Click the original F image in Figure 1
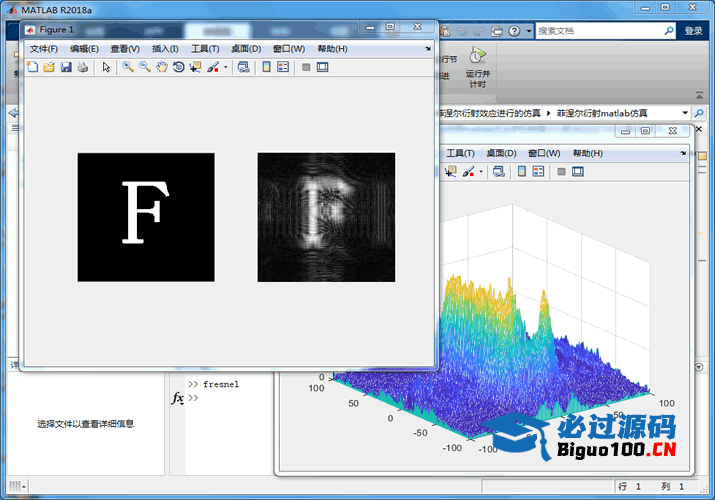Screen dimensions: 715x500 point(146,217)
